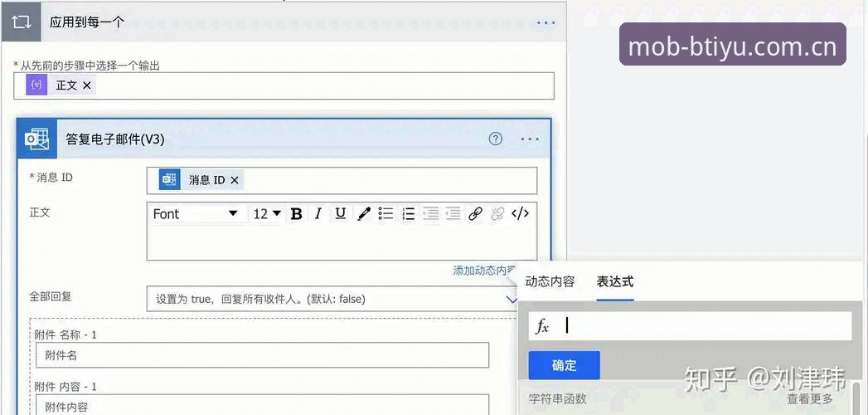Click the purple 正文 variable icon
The width and height of the screenshot is (868, 415).
click(x=36, y=85)
